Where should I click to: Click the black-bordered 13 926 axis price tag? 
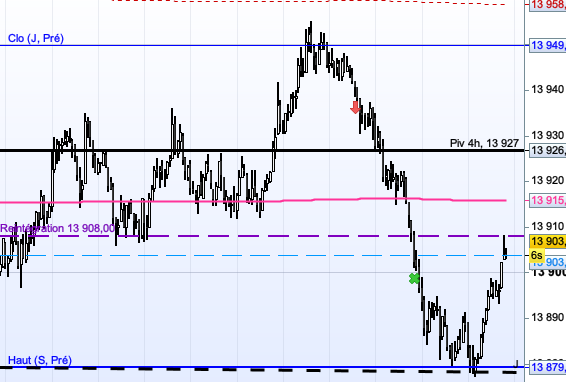pyautogui.click(x=548, y=150)
